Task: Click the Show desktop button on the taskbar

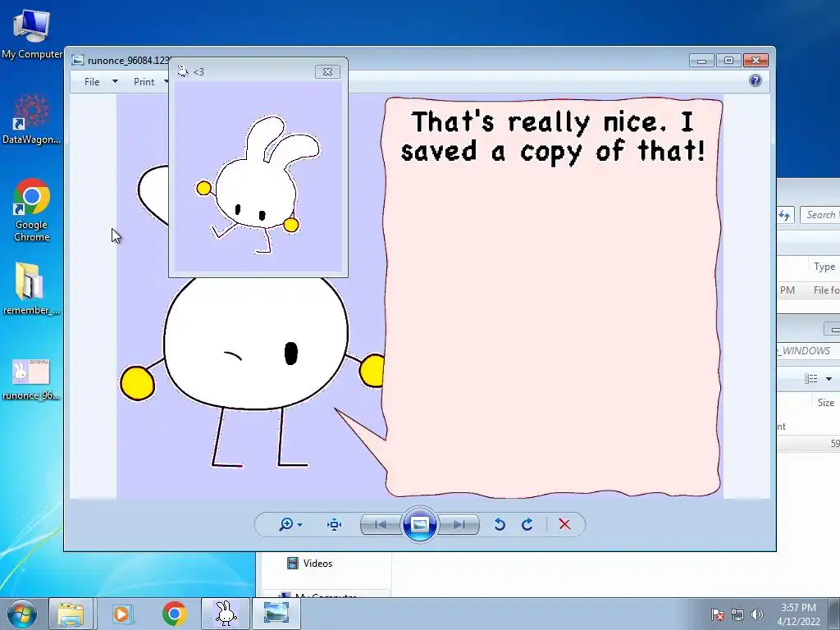Action: [834, 614]
